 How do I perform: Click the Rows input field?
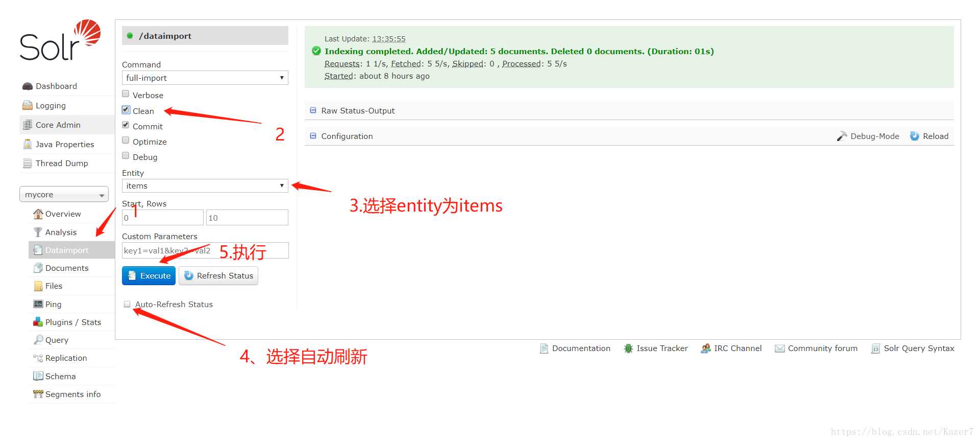click(247, 218)
